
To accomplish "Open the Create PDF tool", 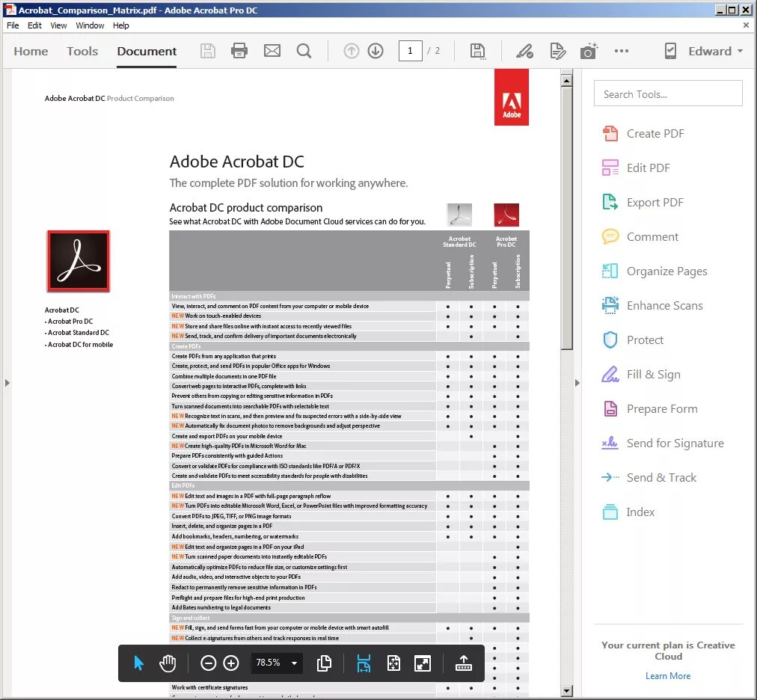I will coord(643,134).
